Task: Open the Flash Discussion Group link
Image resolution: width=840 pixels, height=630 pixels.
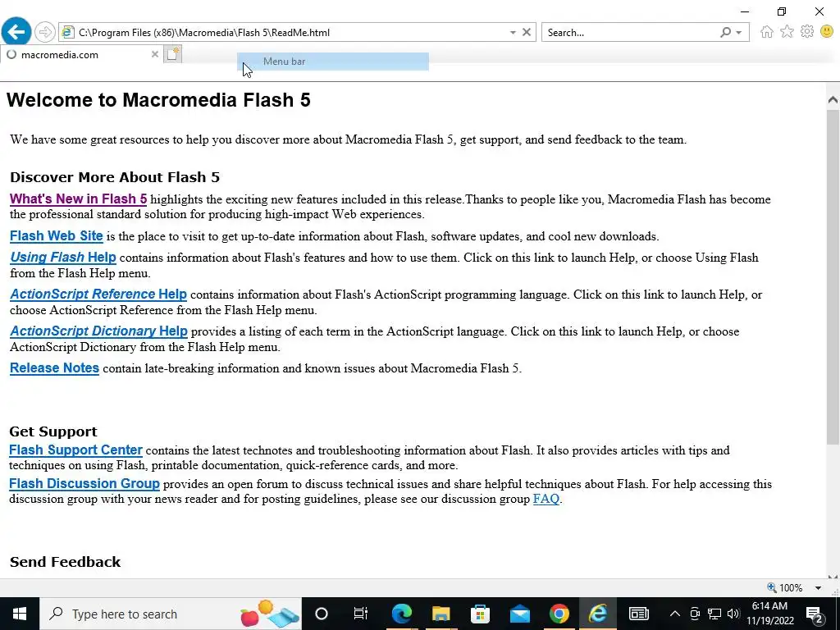Action: 84,484
